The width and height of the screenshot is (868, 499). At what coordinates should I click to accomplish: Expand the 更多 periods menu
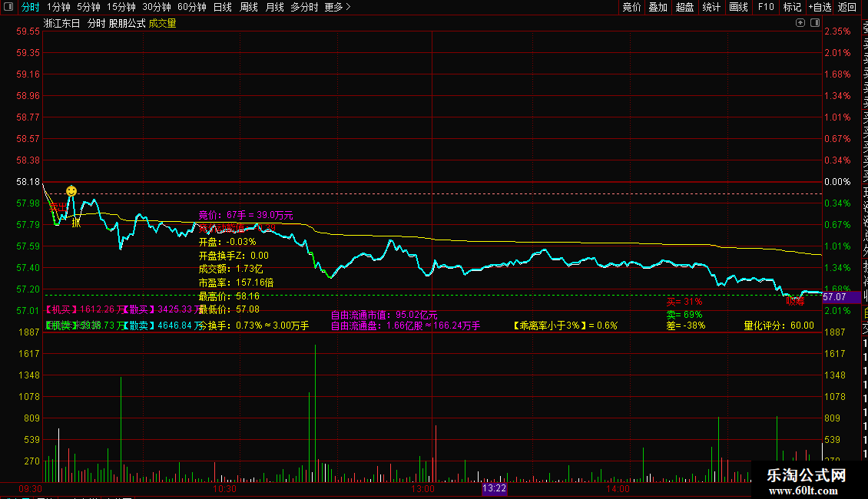[338, 7]
